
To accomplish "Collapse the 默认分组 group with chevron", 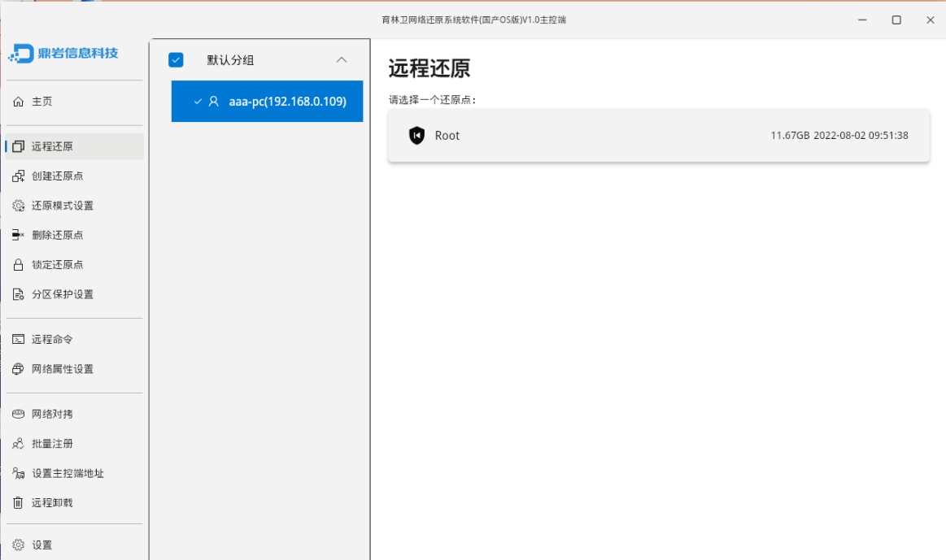I will (x=342, y=60).
